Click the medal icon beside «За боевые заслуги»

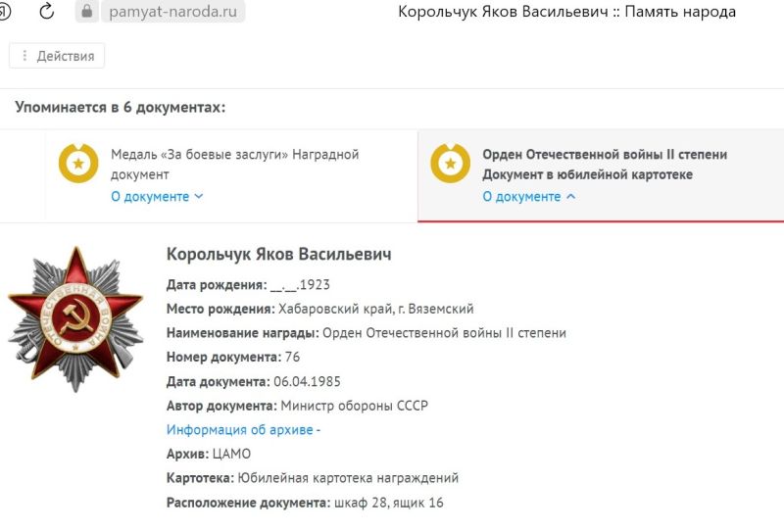coord(78,164)
